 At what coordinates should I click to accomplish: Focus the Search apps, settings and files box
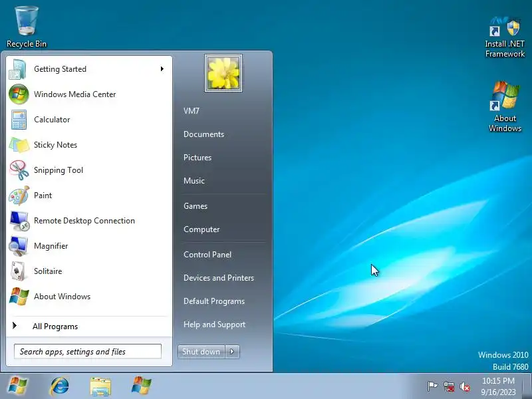click(x=88, y=352)
